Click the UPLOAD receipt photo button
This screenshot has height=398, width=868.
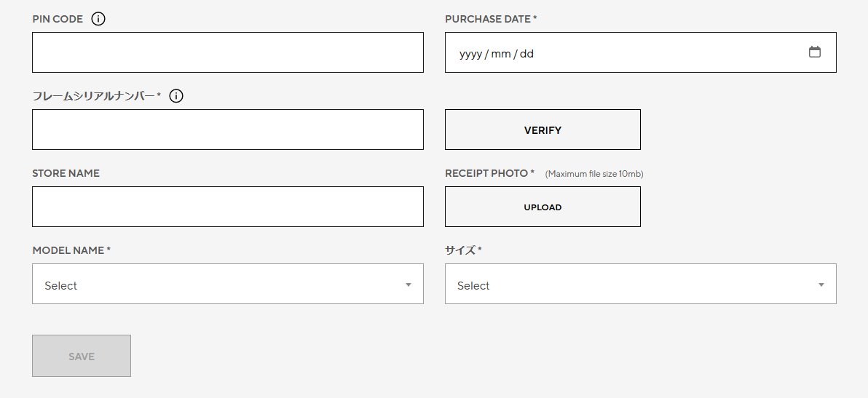pyautogui.click(x=542, y=207)
